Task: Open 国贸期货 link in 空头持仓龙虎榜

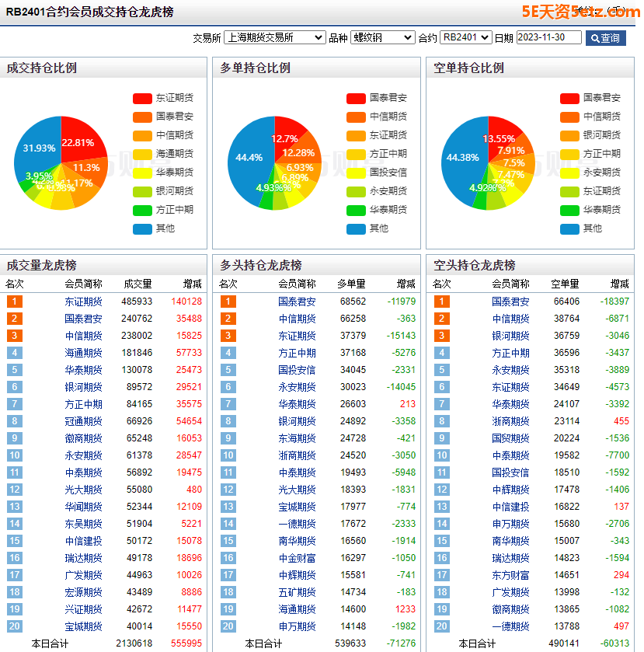Action: pos(510,438)
